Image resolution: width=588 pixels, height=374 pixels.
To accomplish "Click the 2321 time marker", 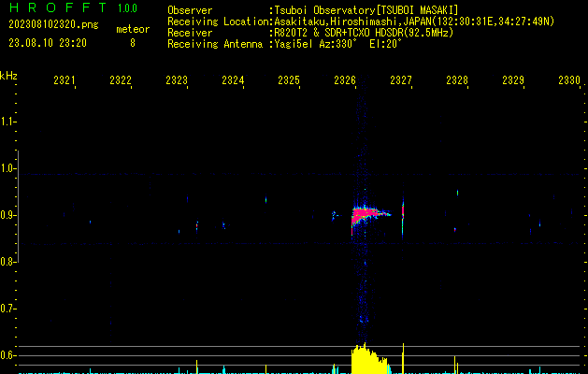I will click(x=65, y=81).
